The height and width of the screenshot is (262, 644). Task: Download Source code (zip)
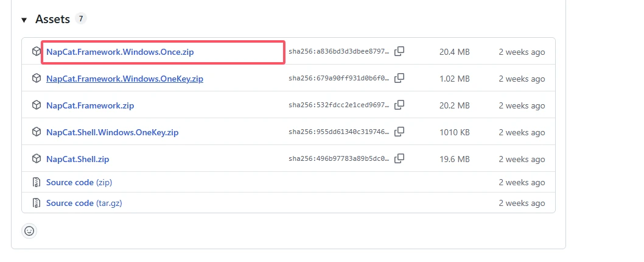point(79,182)
